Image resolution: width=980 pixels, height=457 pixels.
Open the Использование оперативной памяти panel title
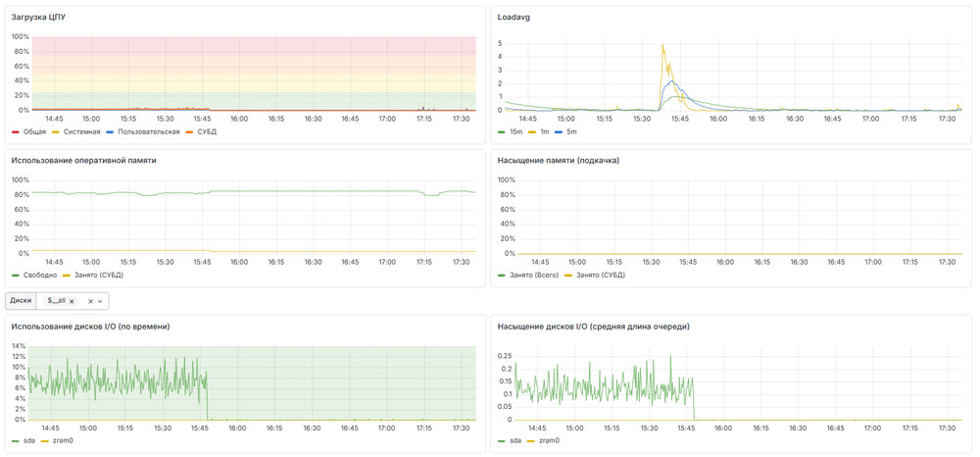[83, 160]
